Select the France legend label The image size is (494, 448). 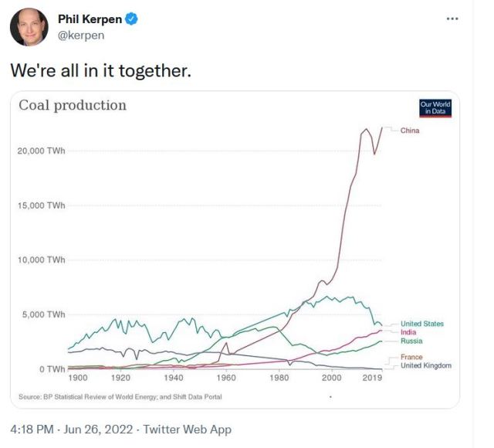pyautogui.click(x=411, y=357)
